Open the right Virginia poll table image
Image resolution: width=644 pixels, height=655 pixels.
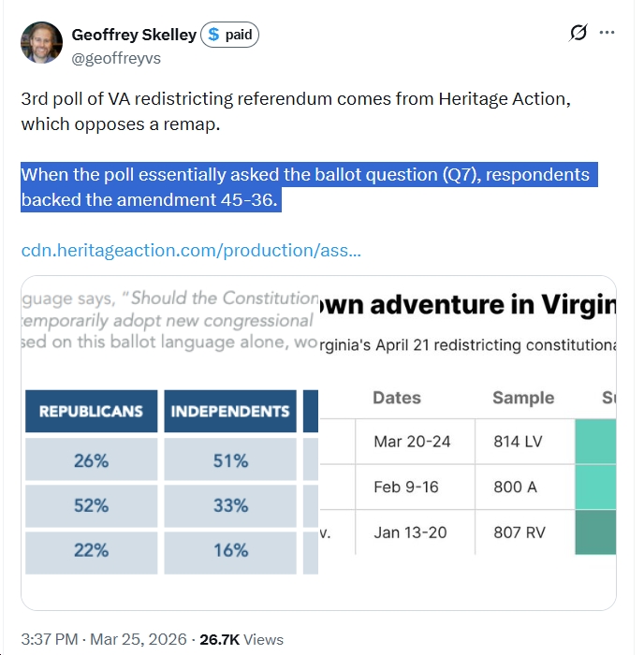(468, 442)
